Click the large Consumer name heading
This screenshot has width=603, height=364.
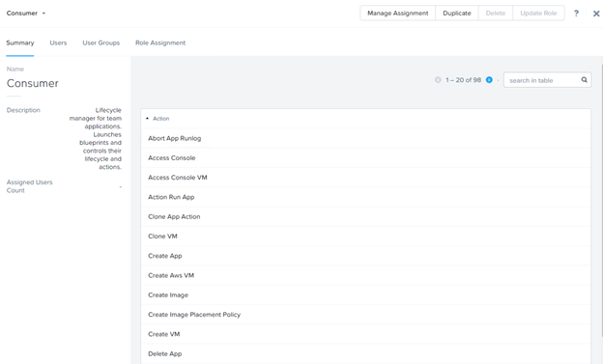pos(33,83)
